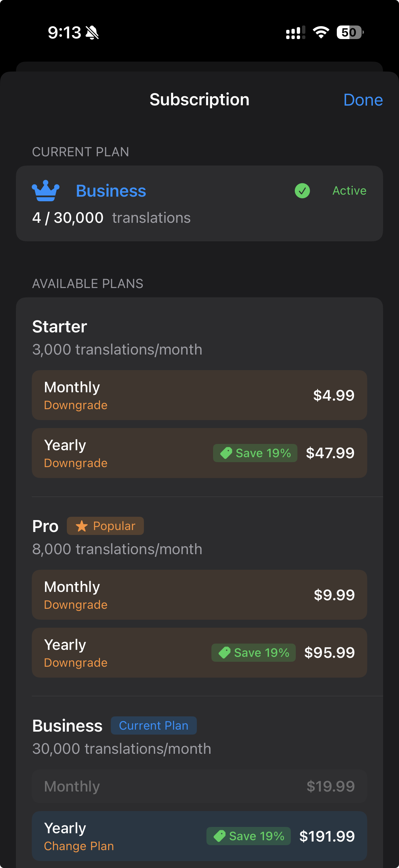Tap the Save 19% tag on Business Yearly
This screenshot has width=399, height=868.
click(x=249, y=836)
